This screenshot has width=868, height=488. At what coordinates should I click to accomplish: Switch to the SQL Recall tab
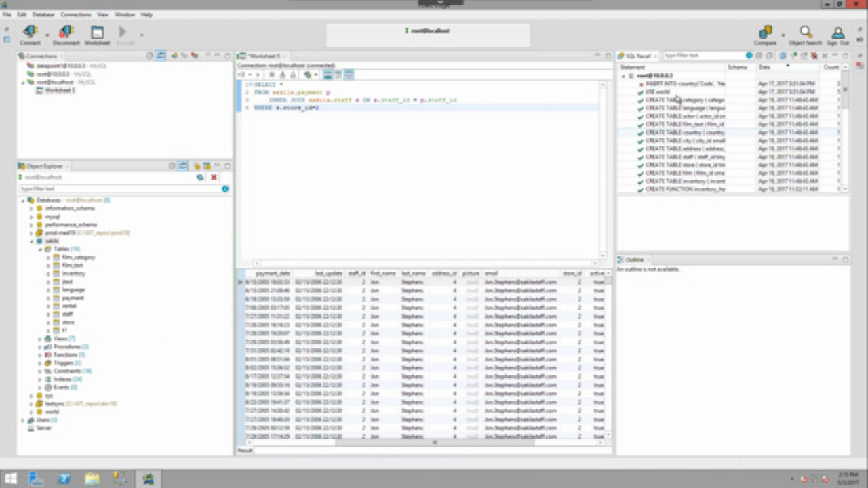tap(636, 56)
